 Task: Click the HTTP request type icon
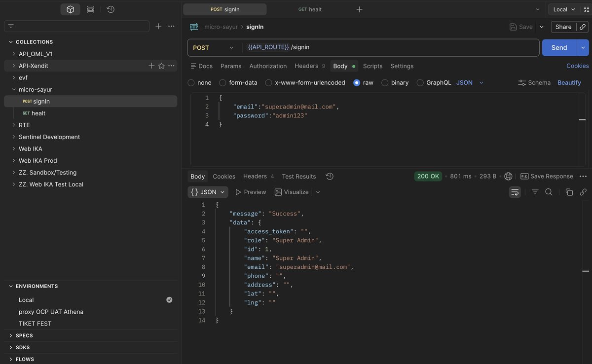click(194, 27)
